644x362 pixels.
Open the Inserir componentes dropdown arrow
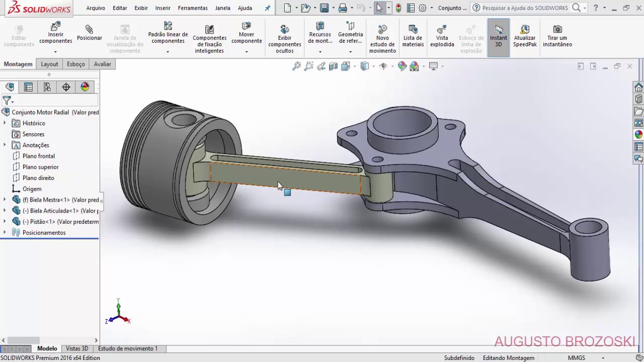[x=55, y=52]
